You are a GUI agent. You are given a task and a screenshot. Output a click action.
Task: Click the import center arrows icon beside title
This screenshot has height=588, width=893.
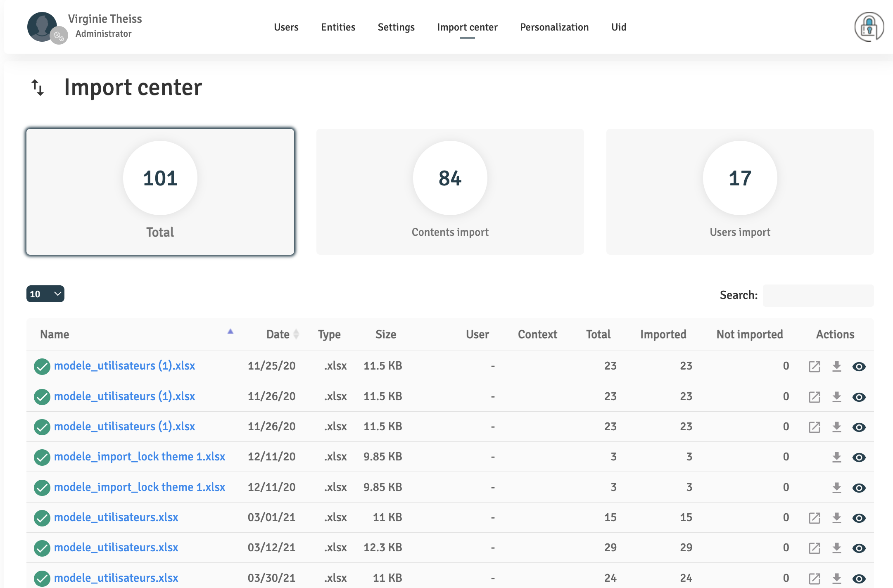coord(38,88)
